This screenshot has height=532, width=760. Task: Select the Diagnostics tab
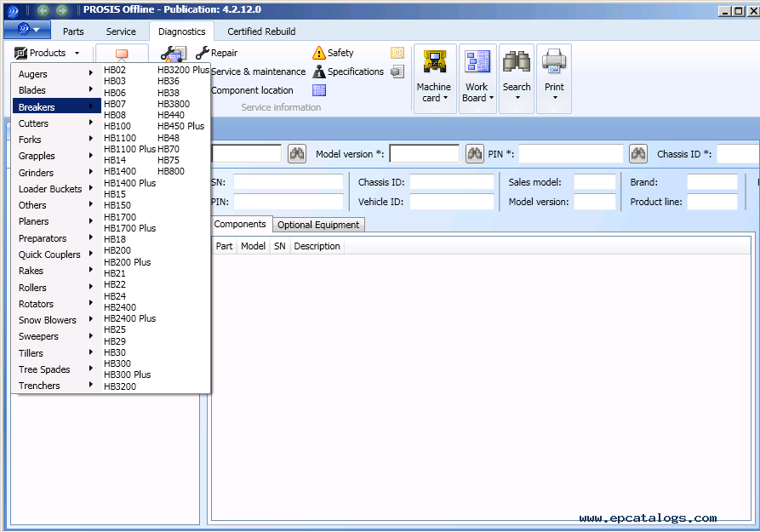(x=182, y=31)
